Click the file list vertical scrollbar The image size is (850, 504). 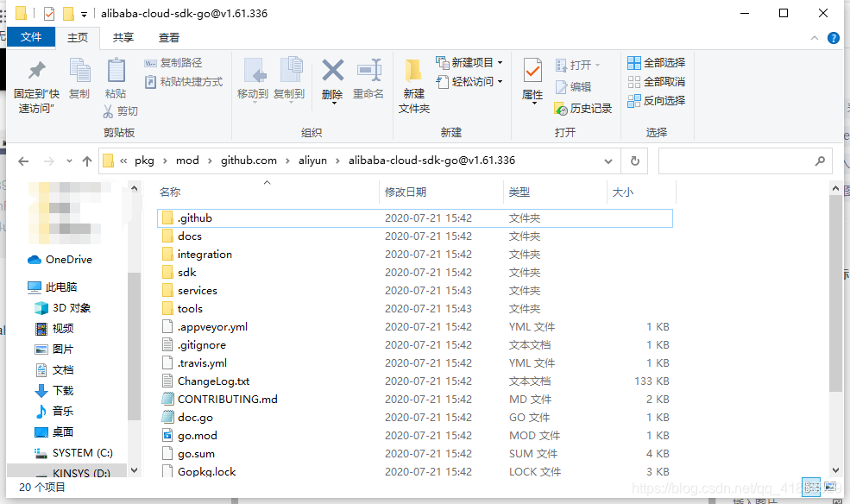coord(835,293)
